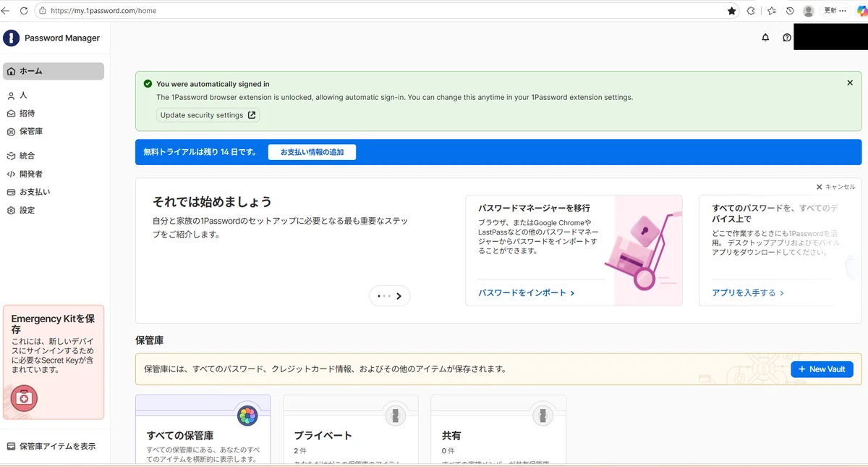Open 招待 (Invitations) in the sidebar
This screenshot has width=868, height=467.
[54, 114]
